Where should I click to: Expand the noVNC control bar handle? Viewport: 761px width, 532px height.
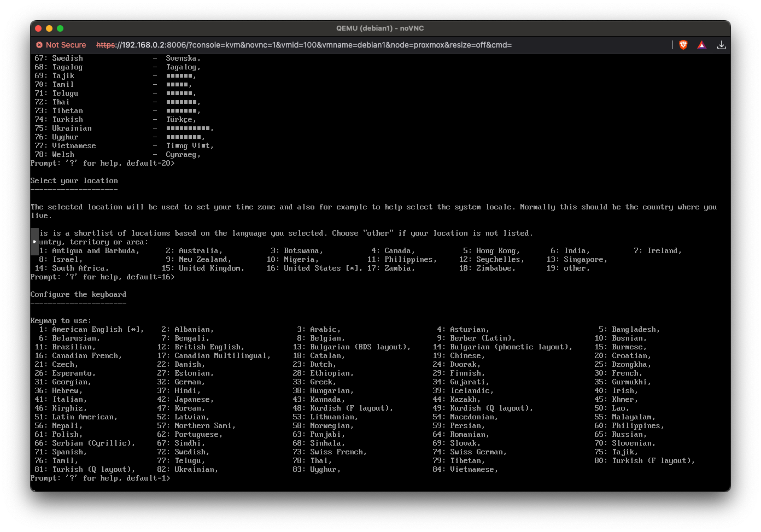(34, 242)
